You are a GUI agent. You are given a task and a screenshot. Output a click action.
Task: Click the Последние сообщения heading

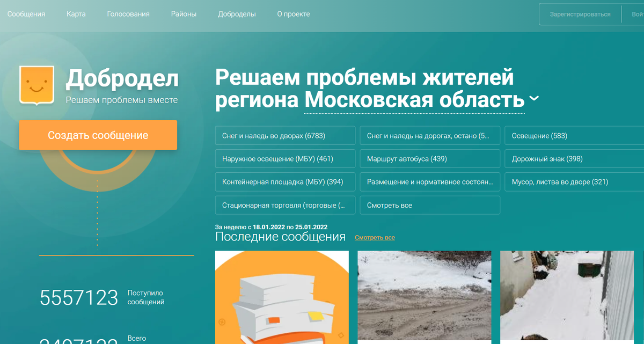(280, 237)
